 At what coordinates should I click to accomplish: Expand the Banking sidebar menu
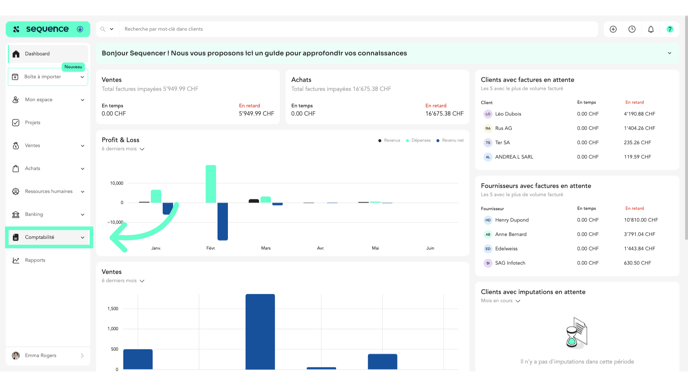47,214
